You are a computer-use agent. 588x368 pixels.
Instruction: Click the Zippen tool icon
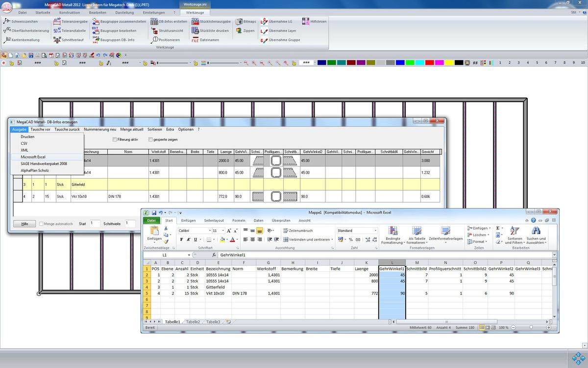(x=239, y=30)
